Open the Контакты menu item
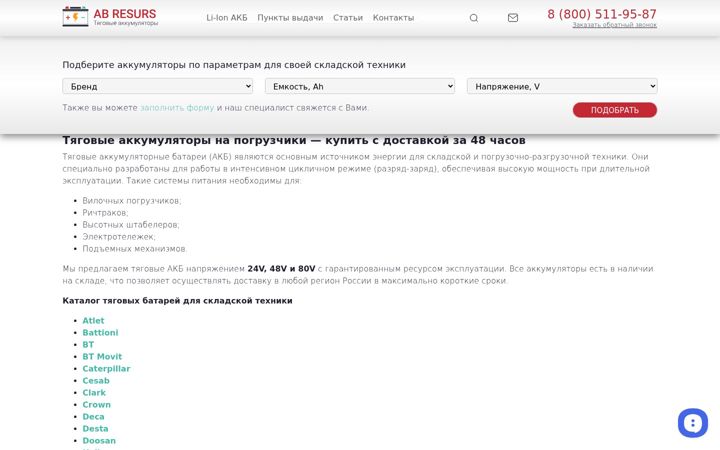The width and height of the screenshot is (720, 450). pos(394,17)
